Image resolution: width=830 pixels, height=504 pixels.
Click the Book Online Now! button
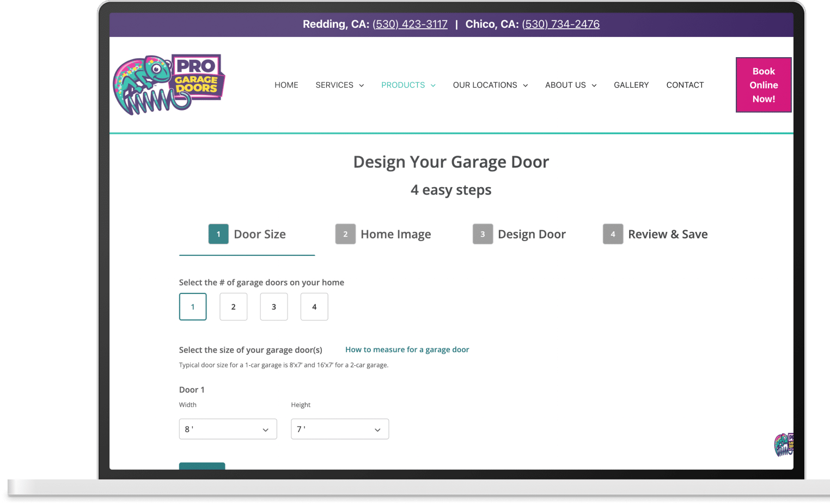pyautogui.click(x=763, y=85)
